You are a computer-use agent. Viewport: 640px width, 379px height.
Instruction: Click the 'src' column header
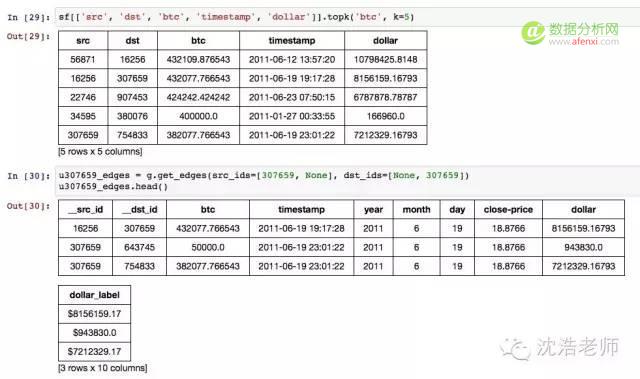[83, 41]
